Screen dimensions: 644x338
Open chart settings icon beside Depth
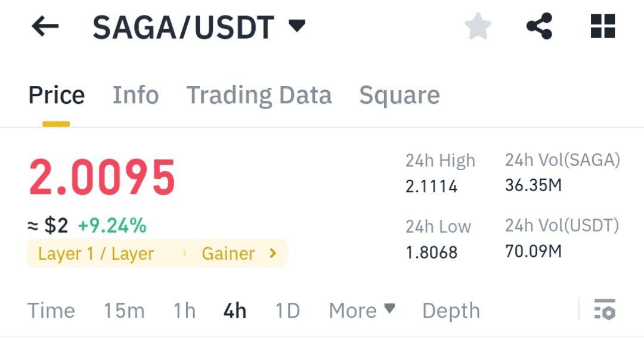tap(605, 309)
